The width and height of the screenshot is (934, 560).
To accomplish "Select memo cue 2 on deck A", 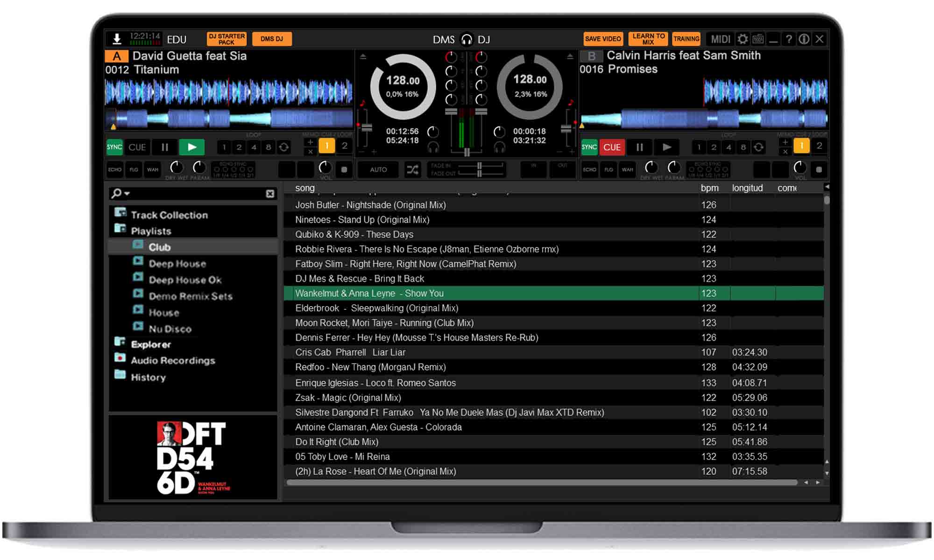I will 344,146.
